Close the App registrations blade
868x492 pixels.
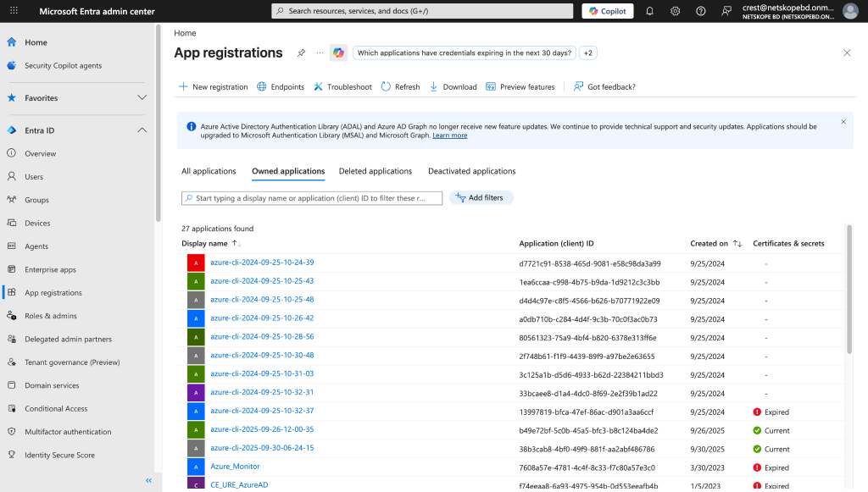[x=847, y=53]
